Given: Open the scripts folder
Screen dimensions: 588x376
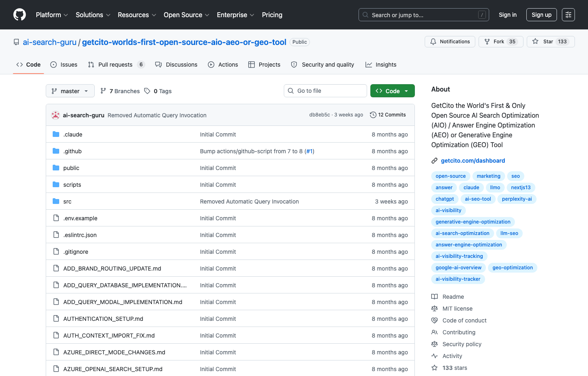Looking at the screenshot, I should pyautogui.click(x=72, y=185).
